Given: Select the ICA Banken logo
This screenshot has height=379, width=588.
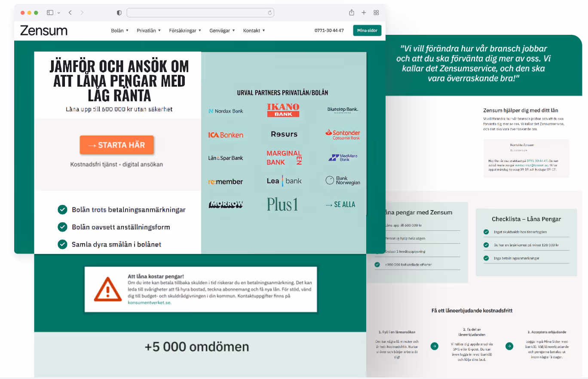Looking at the screenshot, I should 226,135.
